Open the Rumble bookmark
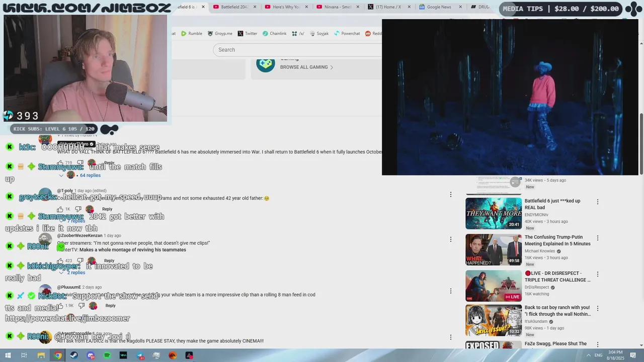 tap(191, 34)
